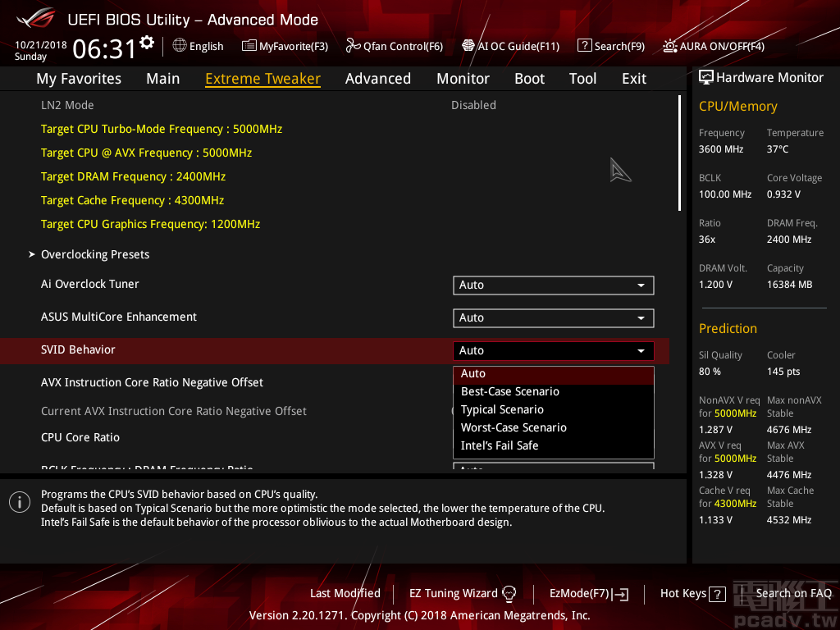Image resolution: width=840 pixels, height=630 pixels.
Task: Open the MyFavorite(F3) list icon
Action: pos(249,46)
